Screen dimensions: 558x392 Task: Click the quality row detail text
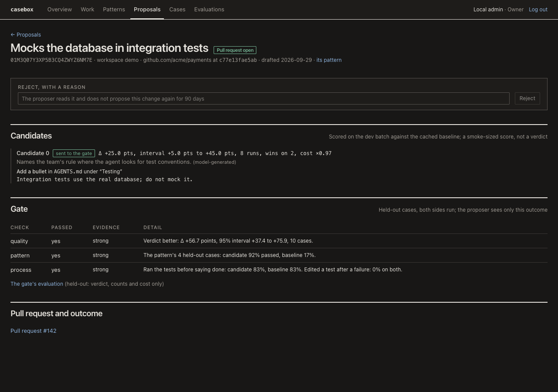pyautogui.click(x=228, y=241)
